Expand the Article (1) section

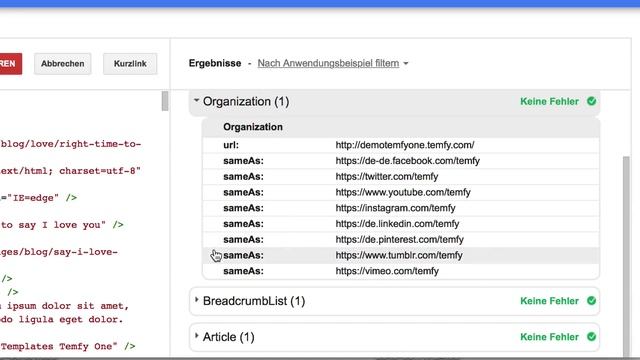click(x=196, y=336)
